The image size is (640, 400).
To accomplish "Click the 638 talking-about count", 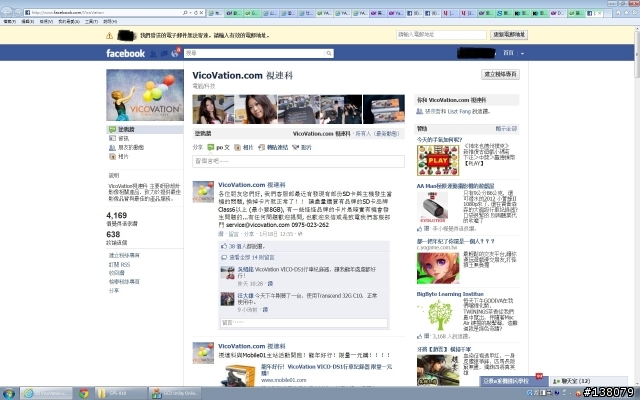I will point(113,234).
